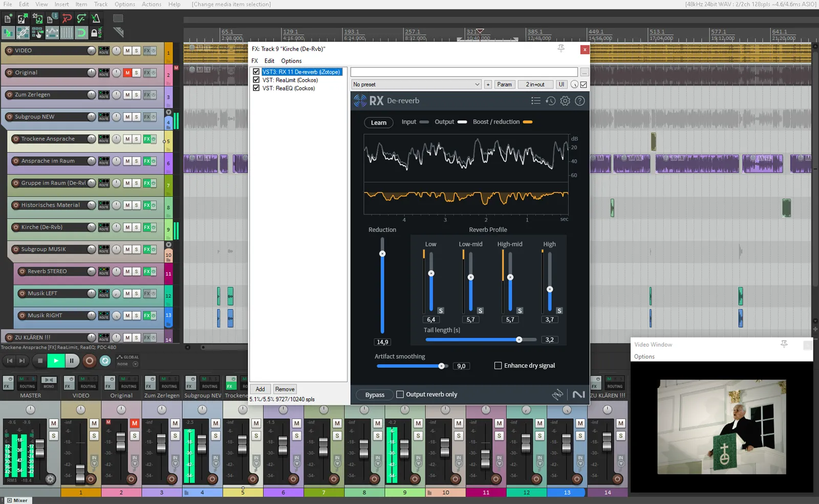Enable Output reverb only checkbox

pyautogui.click(x=400, y=395)
